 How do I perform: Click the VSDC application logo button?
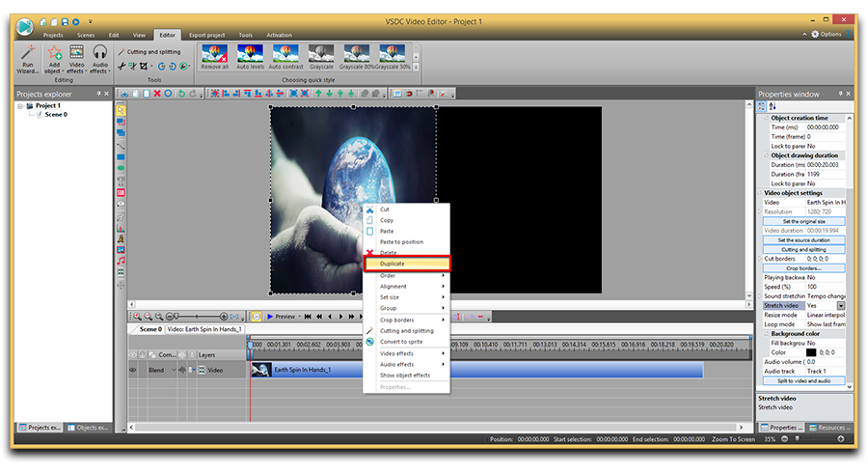pyautogui.click(x=24, y=27)
